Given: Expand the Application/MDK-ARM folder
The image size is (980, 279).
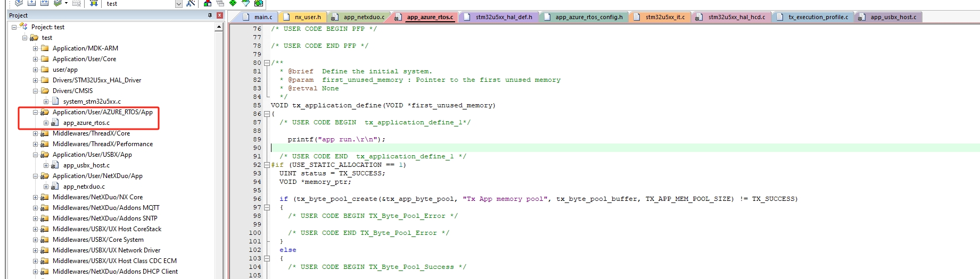Looking at the screenshot, I should coord(36,48).
